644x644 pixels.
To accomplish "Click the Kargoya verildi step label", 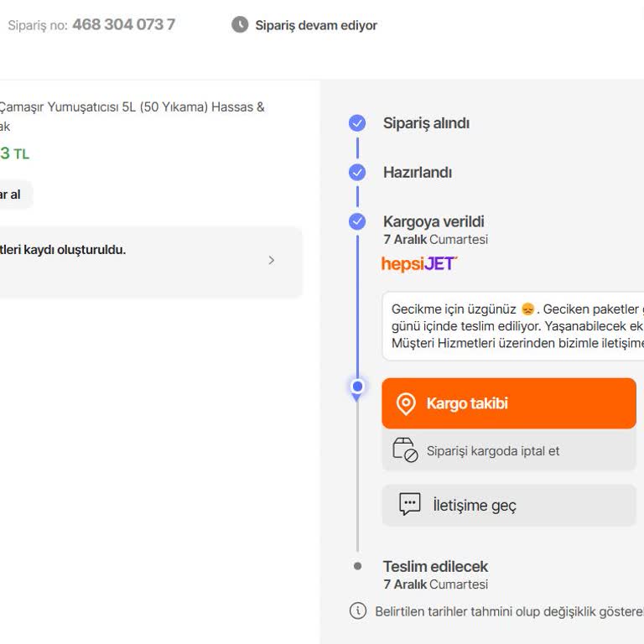I will point(434,221).
